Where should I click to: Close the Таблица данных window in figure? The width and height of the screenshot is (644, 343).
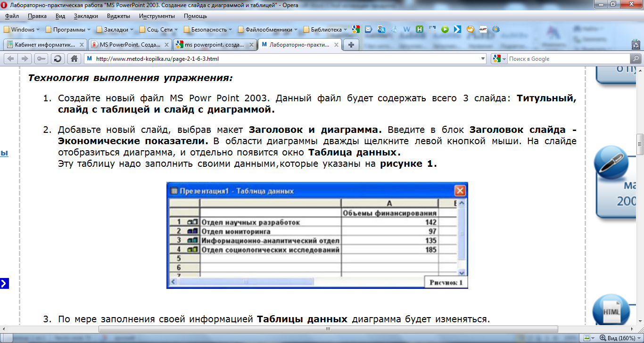coord(460,191)
